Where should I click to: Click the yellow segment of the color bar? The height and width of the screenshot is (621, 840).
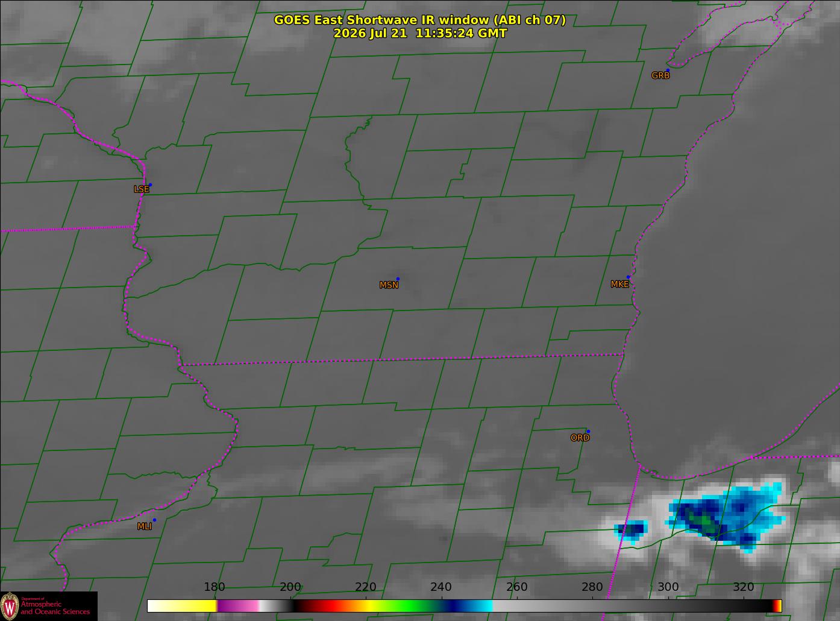click(x=193, y=606)
